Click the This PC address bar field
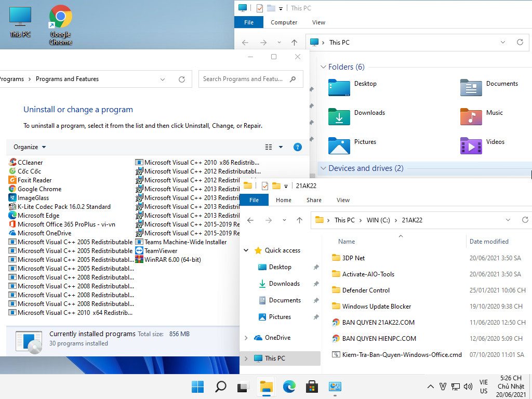Screen dimensions: 532x399 coord(418,43)
